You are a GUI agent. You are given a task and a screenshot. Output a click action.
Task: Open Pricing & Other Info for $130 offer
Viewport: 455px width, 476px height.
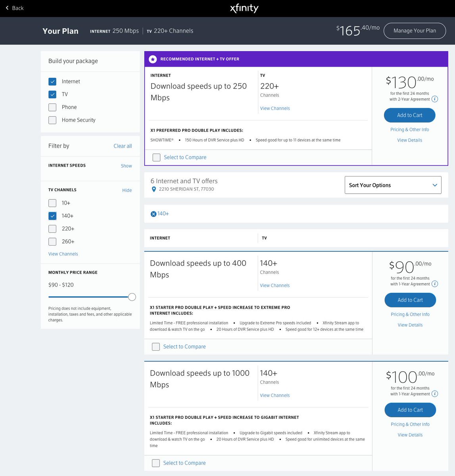(410, 130)
